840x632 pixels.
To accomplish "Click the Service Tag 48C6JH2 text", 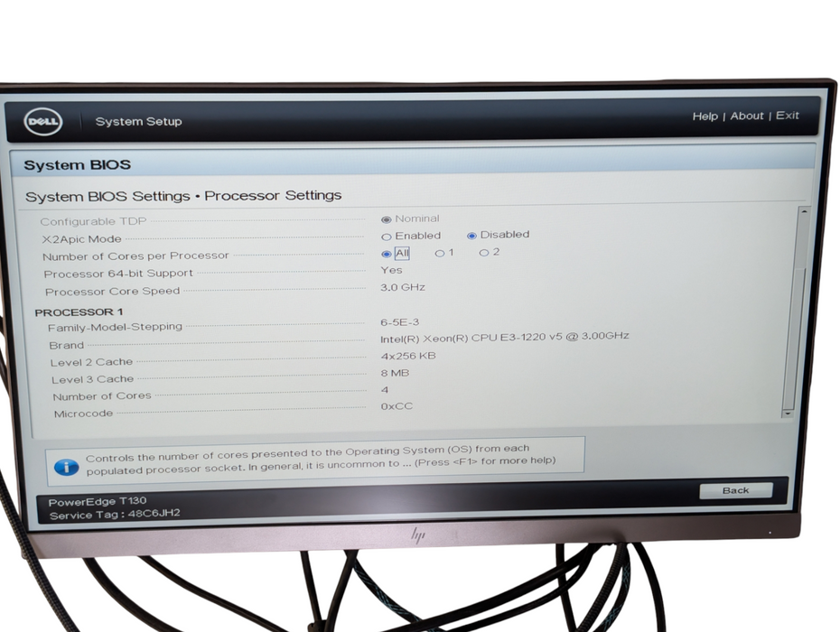I will [x=115, y=514].
